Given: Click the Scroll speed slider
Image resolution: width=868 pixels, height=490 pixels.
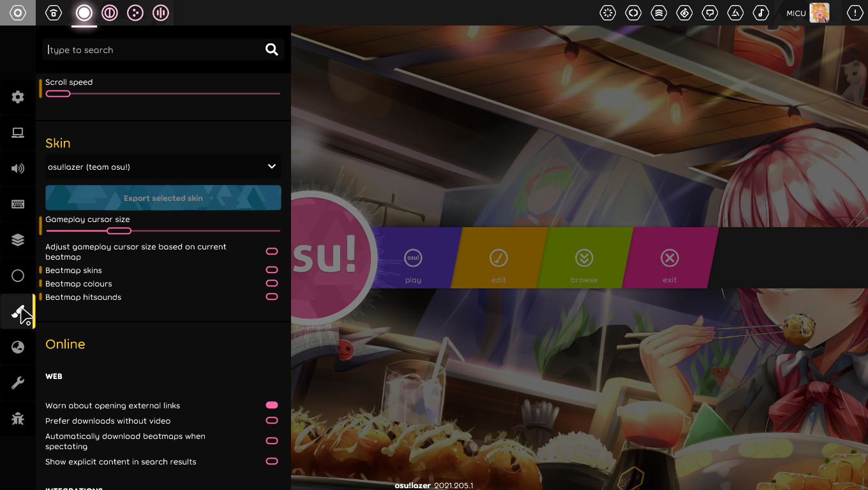Looking at the screenshot, I should [163, 94].
